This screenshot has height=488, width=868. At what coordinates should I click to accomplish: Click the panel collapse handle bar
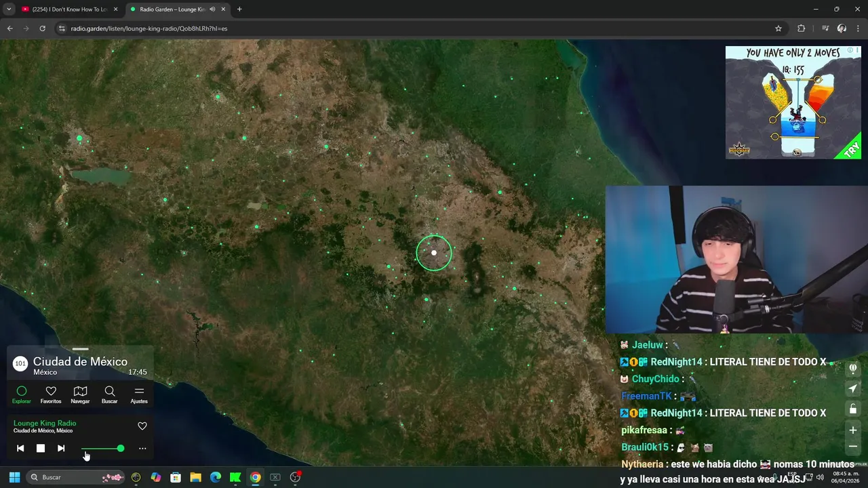(80, 349)
